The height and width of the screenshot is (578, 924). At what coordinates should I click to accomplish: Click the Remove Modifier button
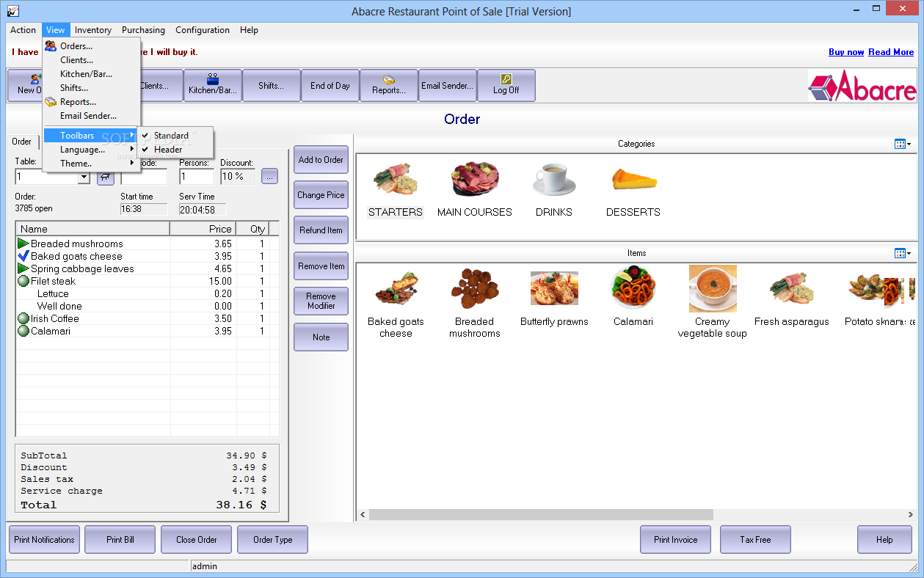321,301
